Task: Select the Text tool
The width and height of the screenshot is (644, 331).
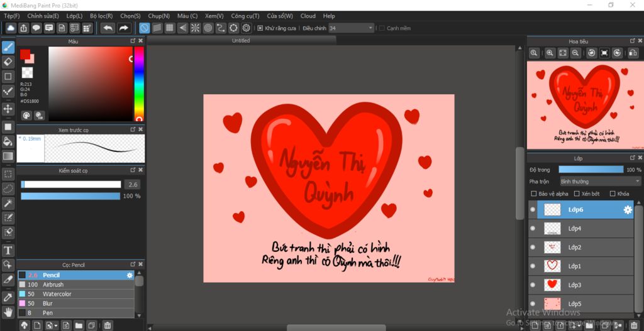Action: [x=8, y=250]
